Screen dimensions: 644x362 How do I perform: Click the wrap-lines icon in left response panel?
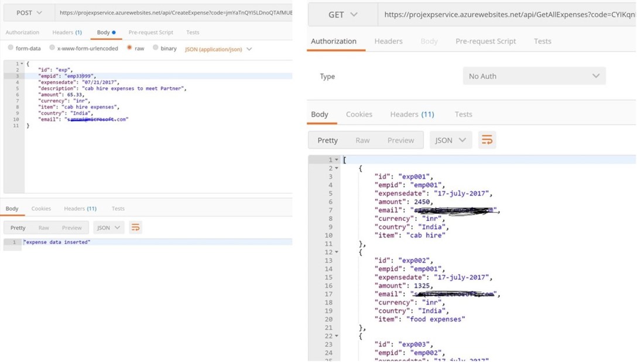135,227
